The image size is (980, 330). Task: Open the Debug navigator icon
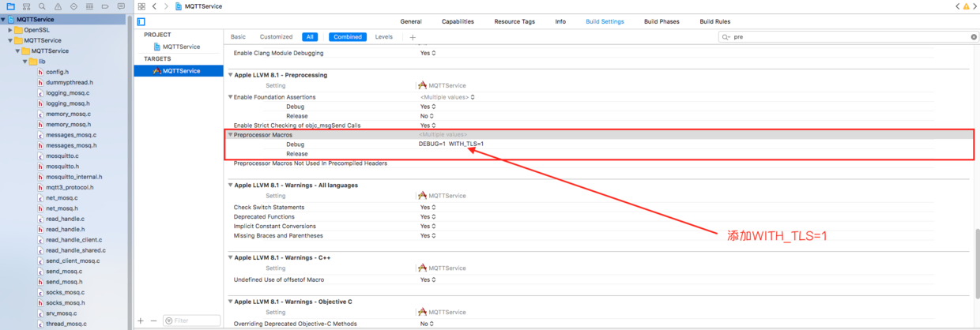[89, 6]
